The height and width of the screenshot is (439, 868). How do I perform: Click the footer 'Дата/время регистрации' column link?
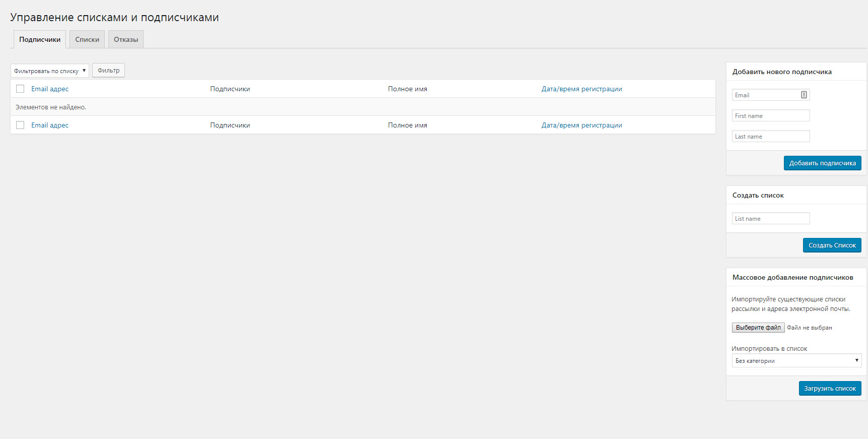(581, 125)
